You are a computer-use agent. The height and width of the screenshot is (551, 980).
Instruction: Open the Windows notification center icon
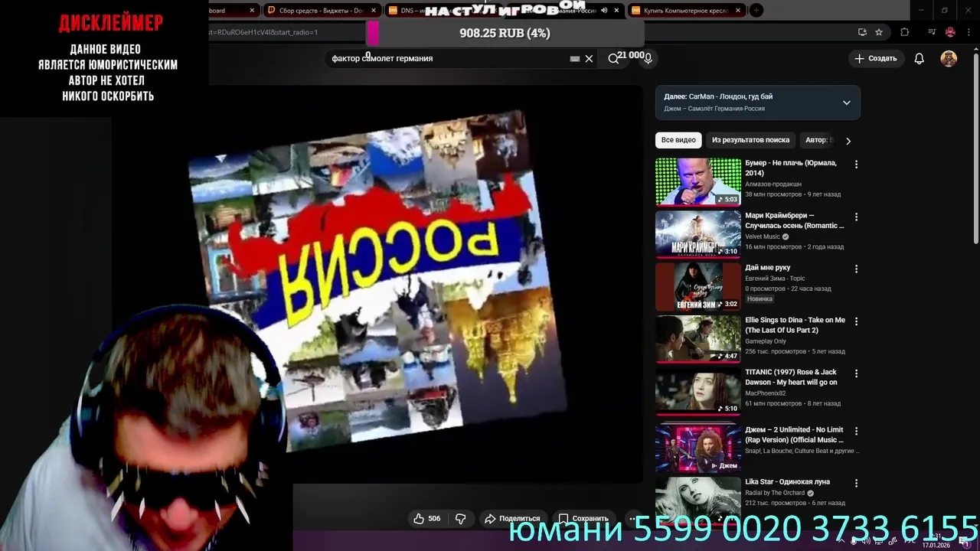[965, 541]
